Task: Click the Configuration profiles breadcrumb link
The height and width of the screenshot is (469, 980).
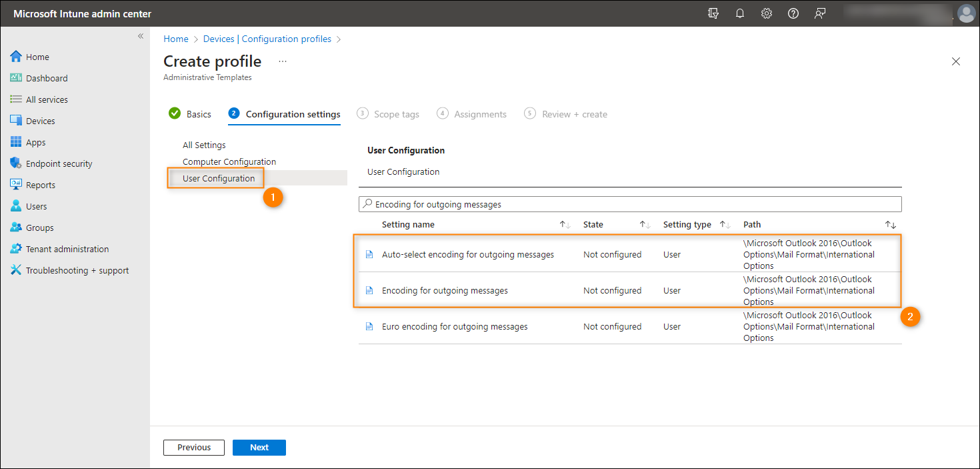Action: [x=287, y=39]
